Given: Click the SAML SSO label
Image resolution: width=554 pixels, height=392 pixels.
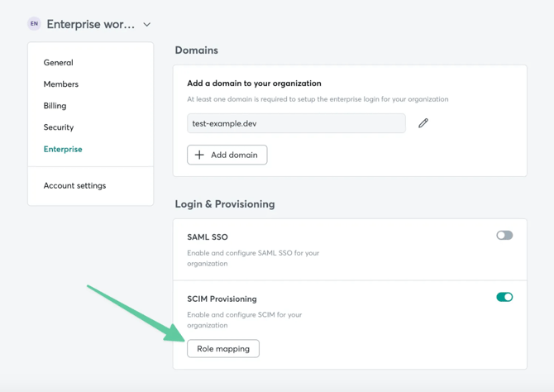Looking at the screenshot, I should point(208,237).
